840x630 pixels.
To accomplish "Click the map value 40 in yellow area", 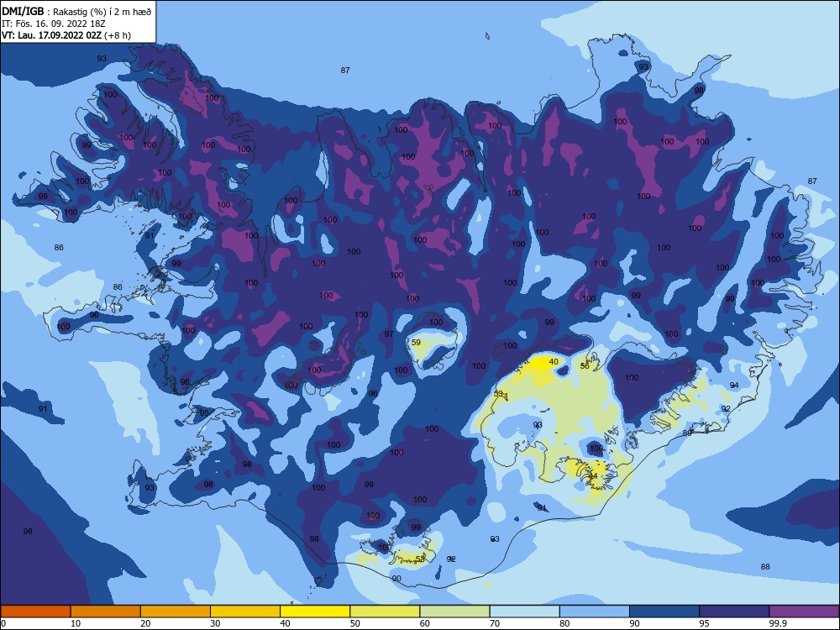I will click(554, 361).
